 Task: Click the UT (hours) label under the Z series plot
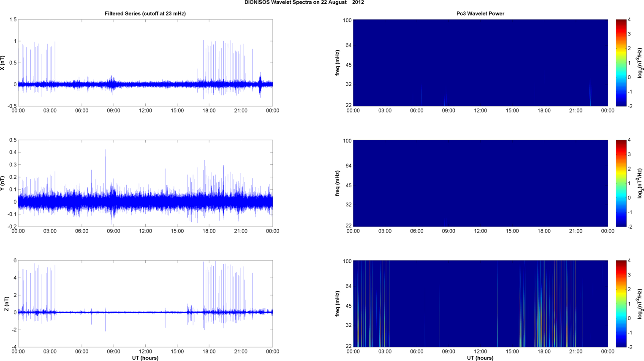click(145, 358)
